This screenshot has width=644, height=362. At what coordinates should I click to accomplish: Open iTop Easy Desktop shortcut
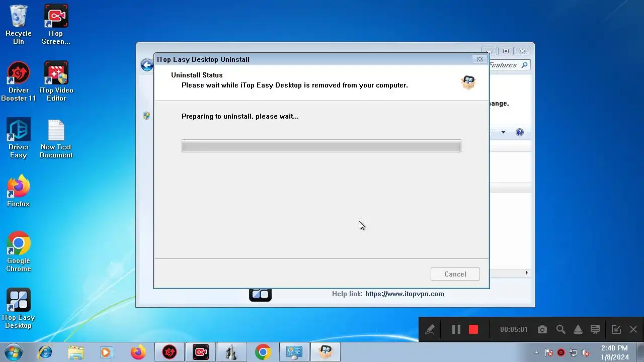coord(19,308)
